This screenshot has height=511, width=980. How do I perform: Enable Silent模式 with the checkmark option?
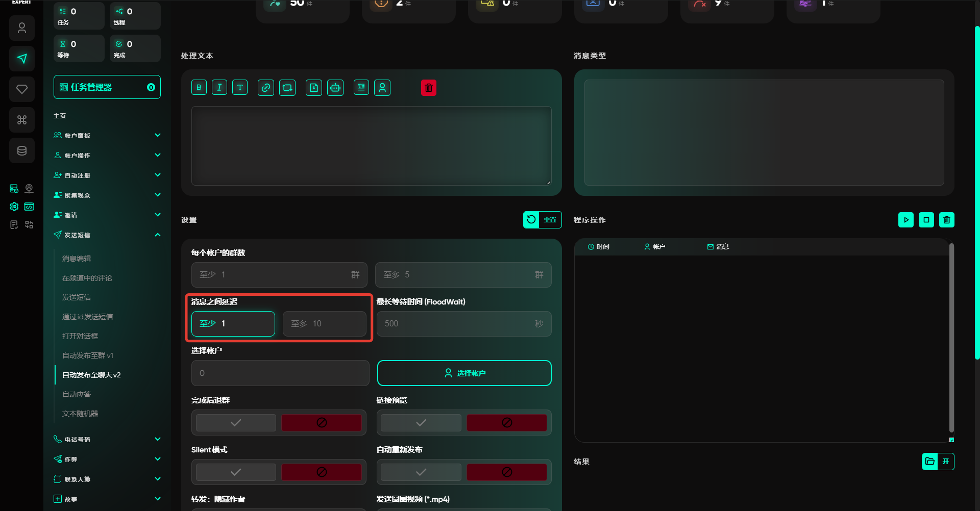click(x=236, y=472)
